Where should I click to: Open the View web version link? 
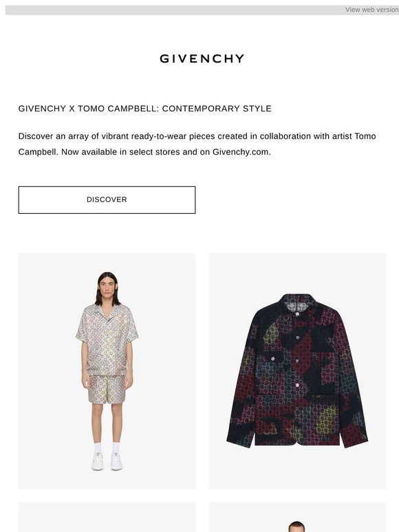click(372, 10)
